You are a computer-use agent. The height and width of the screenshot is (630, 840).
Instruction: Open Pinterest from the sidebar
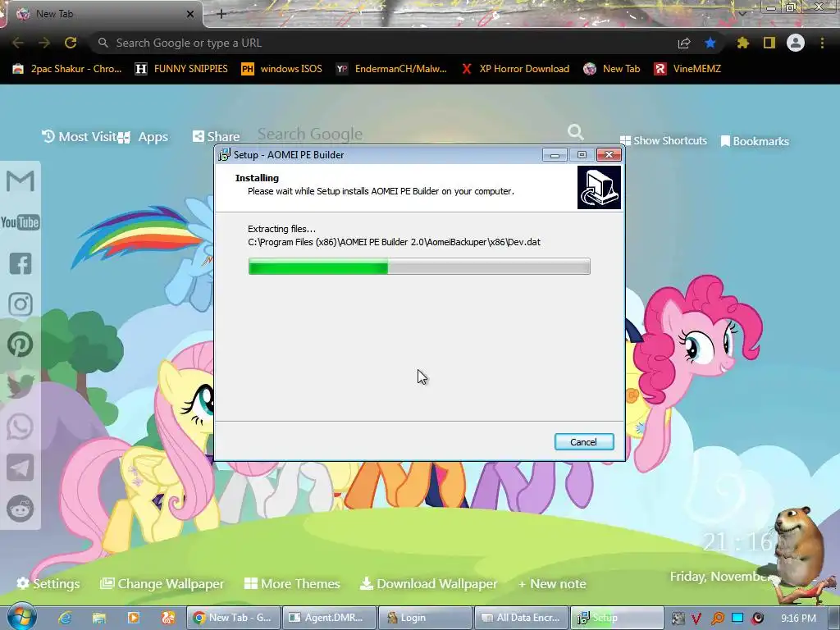[x=21, y=345]
